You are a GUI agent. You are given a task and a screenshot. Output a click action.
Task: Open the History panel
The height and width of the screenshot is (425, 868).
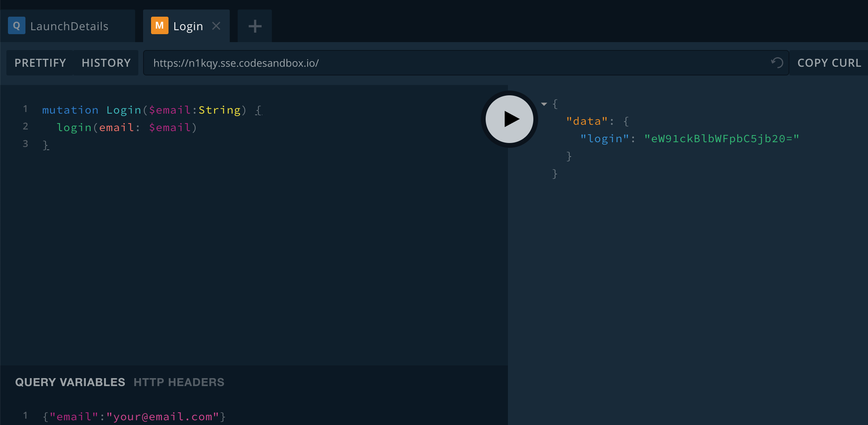(x=106, y=63)
